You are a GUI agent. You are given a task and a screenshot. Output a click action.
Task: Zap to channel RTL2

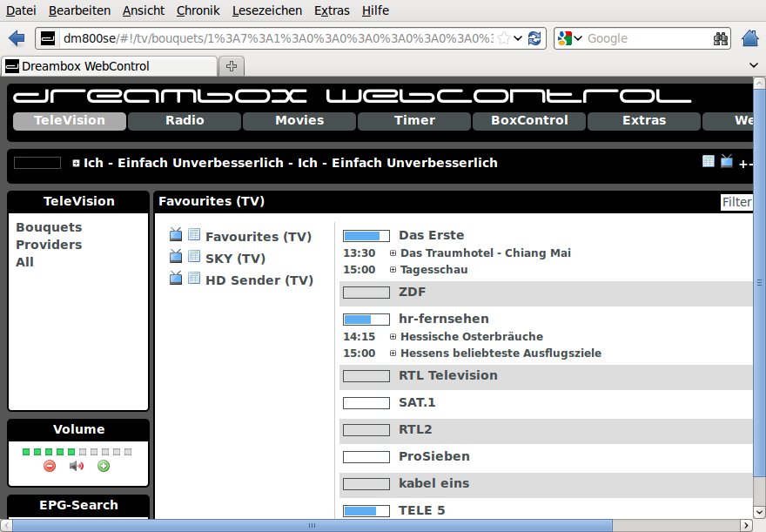(x=415, y=429)
